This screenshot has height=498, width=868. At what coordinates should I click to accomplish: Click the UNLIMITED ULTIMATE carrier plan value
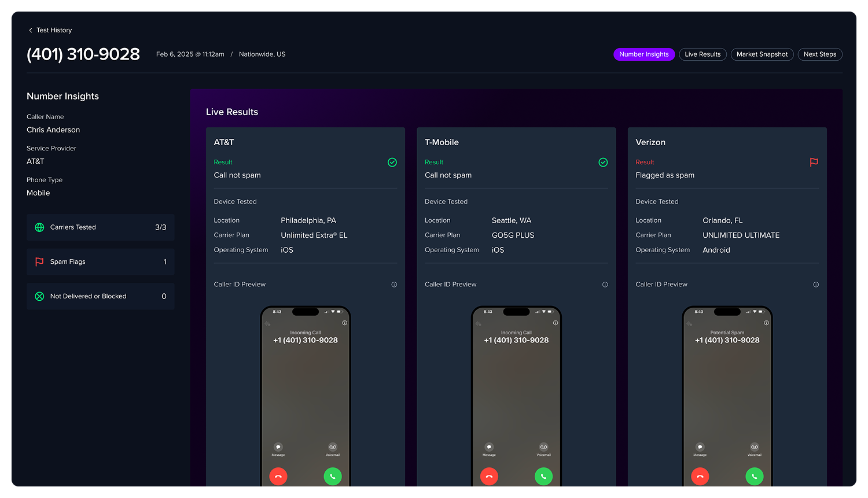[741, 235]
